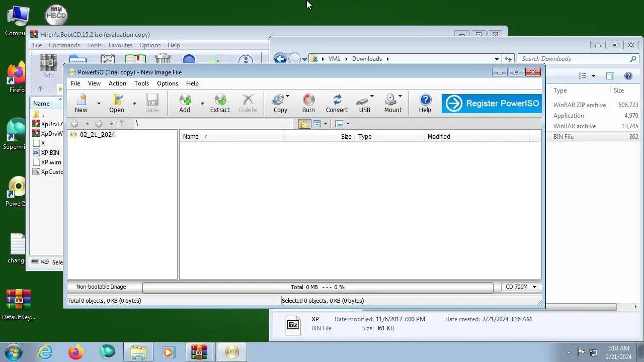This screenshot has height=362, width=644.
Task: Open the Copy button dropdown arrow
Action: pos(287,96)
